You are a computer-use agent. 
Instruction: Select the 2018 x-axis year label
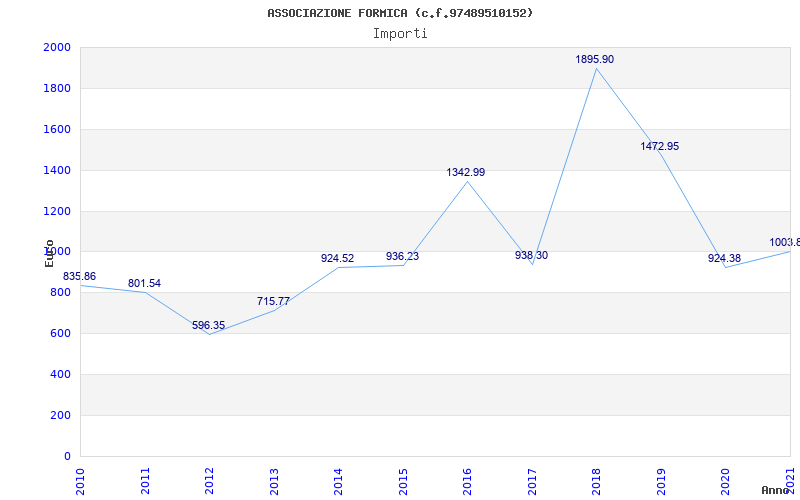597,481
